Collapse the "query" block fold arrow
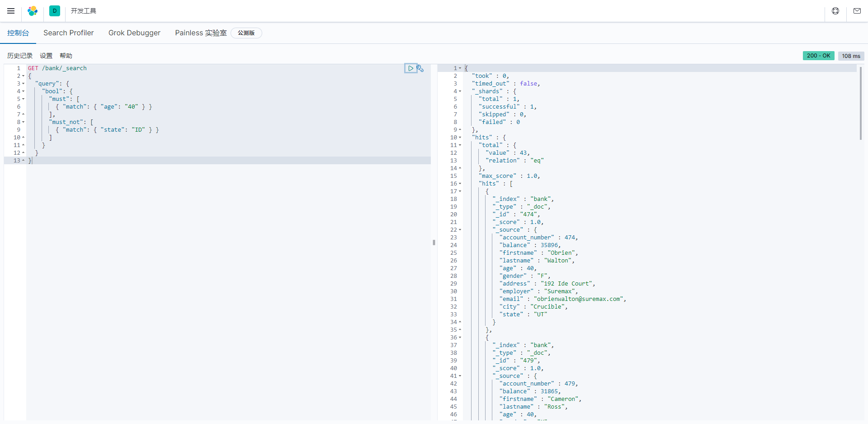The height and width of the screenshot is (424, 868). pos(23,84)
